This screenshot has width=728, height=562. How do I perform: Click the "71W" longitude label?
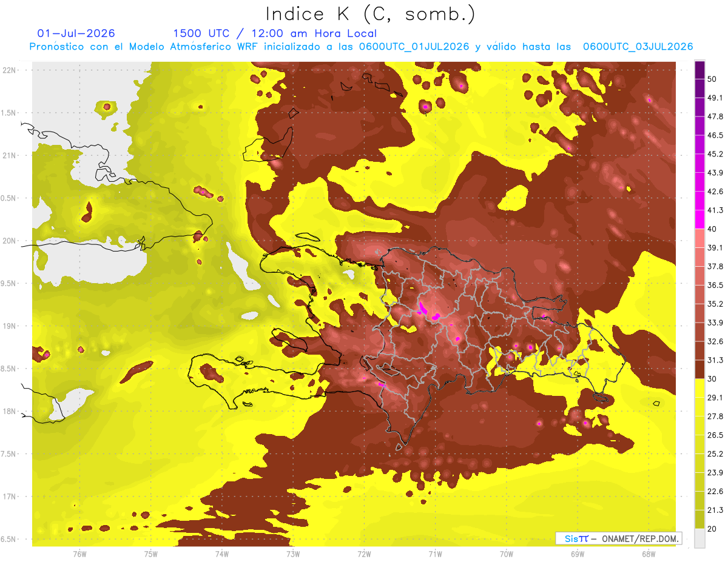pyautogui.click(x=435, y=554)
